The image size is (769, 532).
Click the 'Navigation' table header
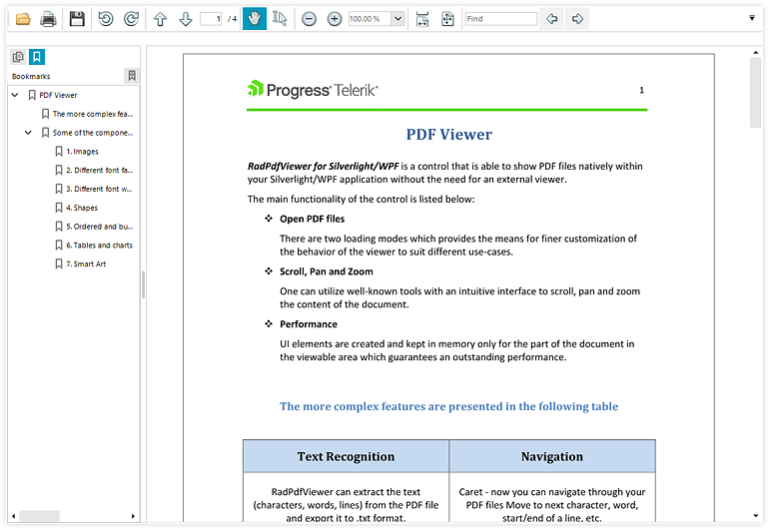[x=552, y=456]
